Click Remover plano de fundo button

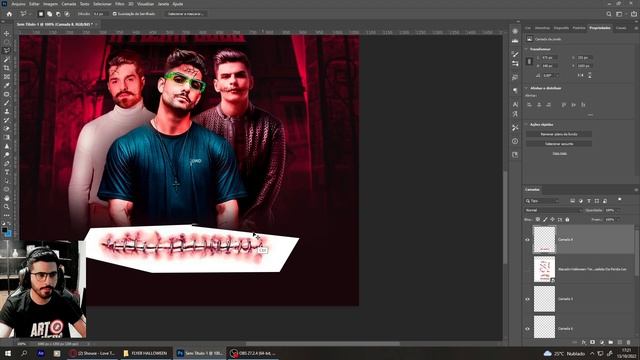coord(559,134)
